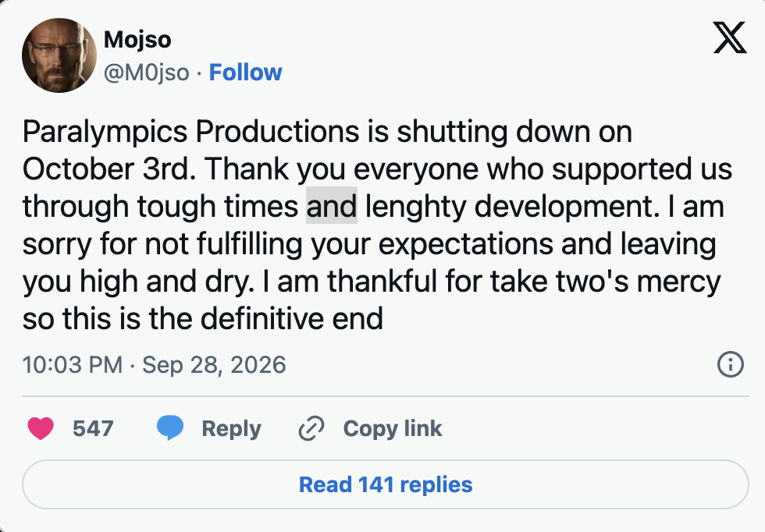Viewport: 765px width, 532px height.
Task: Click the highlighted word "and" in tweet
Action: pos(332,206)
